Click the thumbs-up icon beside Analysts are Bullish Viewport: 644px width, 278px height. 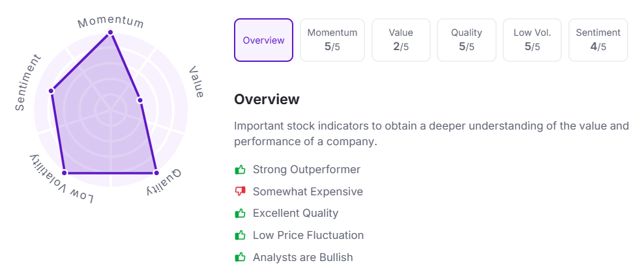pyautogui.click(x=240, y=257)
